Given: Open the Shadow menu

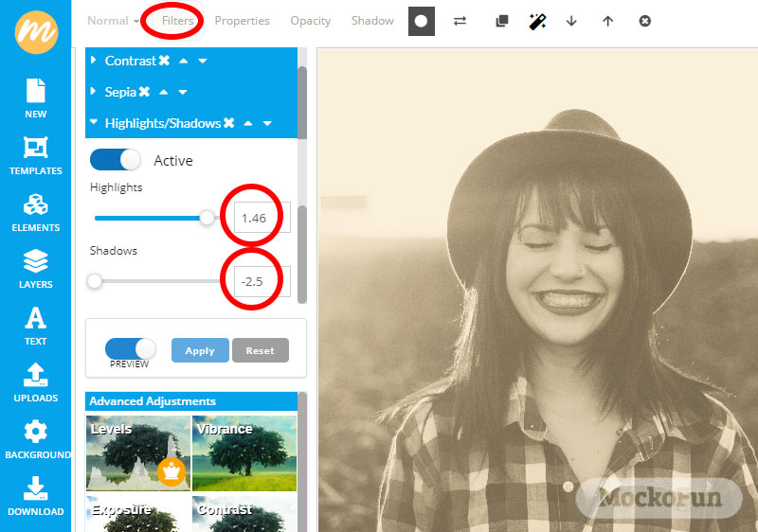Looking at the screenshot, I should (x=372, y=21).
